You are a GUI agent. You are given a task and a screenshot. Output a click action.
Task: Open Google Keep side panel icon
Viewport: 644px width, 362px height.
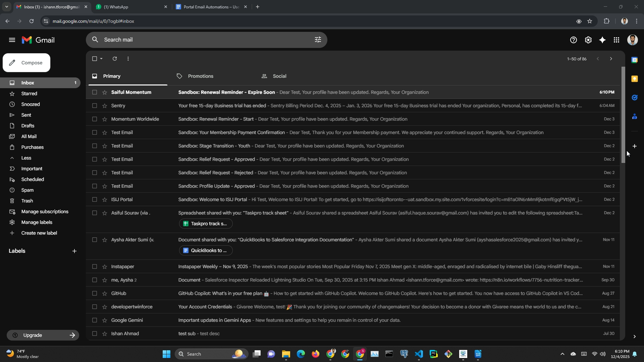click(x=634, y=79)
